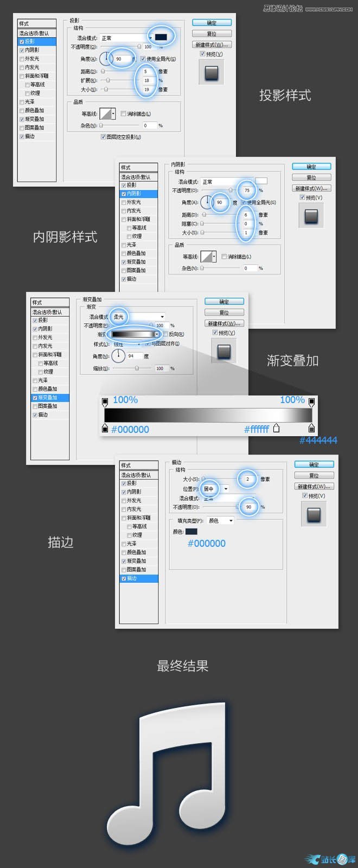Click the gradient overlay angle dial
The height and width of the screenshot is (868, 358).
(118, 356)
